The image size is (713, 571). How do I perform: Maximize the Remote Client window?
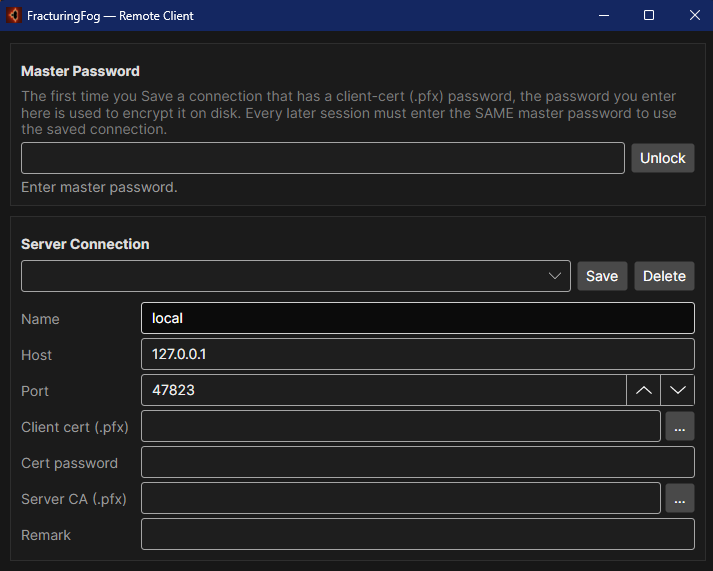649,15
